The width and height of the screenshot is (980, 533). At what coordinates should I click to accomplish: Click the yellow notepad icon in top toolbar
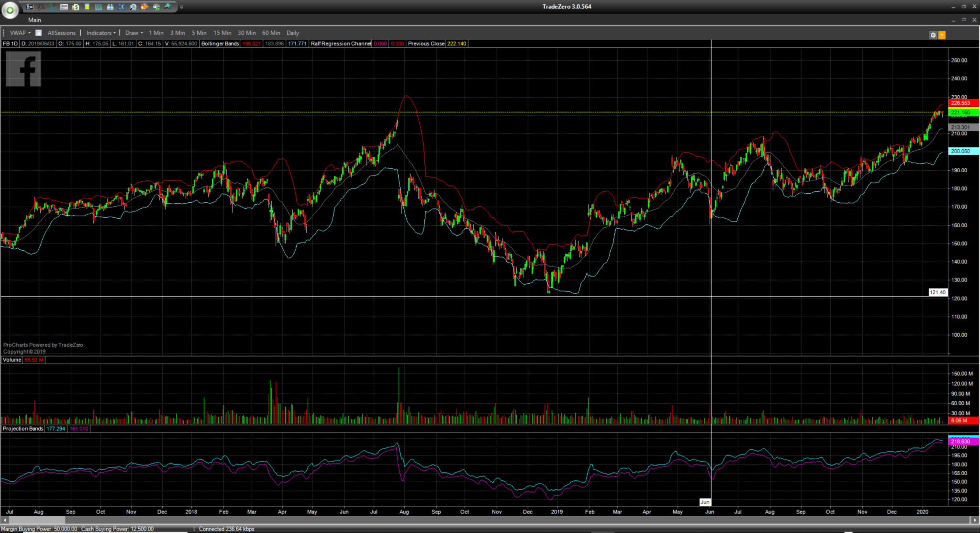[87, 7]
